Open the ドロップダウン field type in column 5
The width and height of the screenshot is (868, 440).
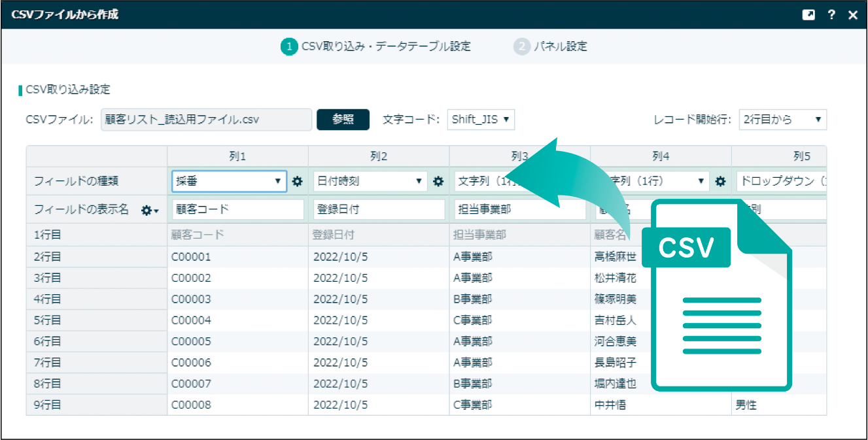pyautogui.click(x=780, y=181)
